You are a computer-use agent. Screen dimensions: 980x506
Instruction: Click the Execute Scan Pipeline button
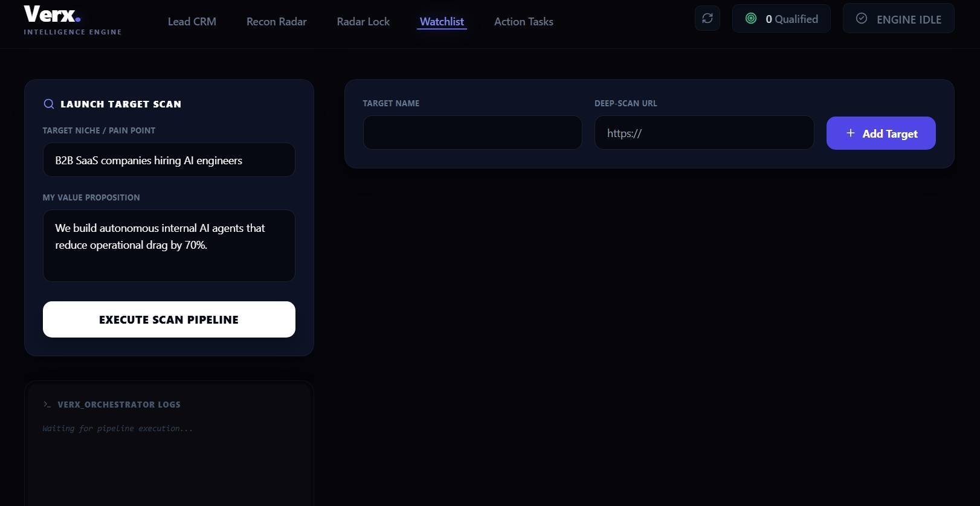[169, 319]
